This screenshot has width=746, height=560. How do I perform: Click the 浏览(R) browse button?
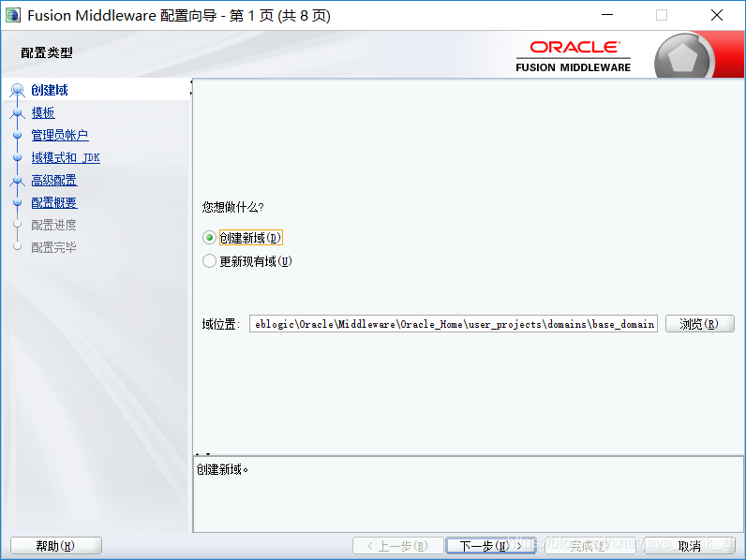[x=699, y=324]
